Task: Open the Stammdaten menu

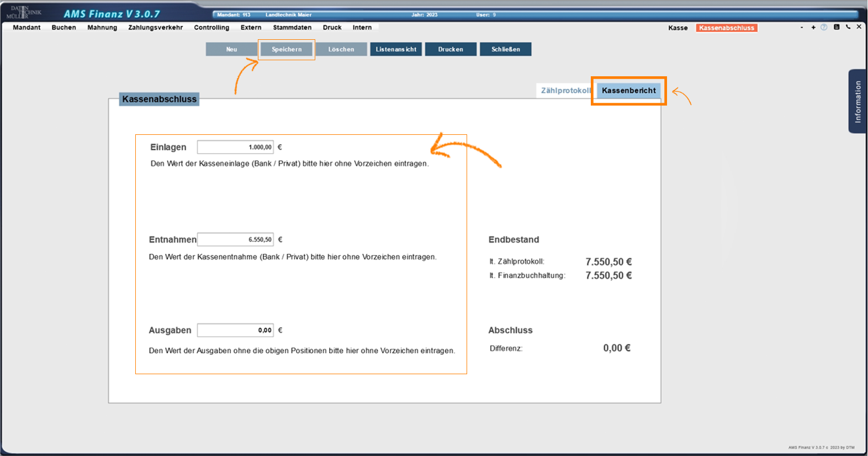Action: pos(292,28)
